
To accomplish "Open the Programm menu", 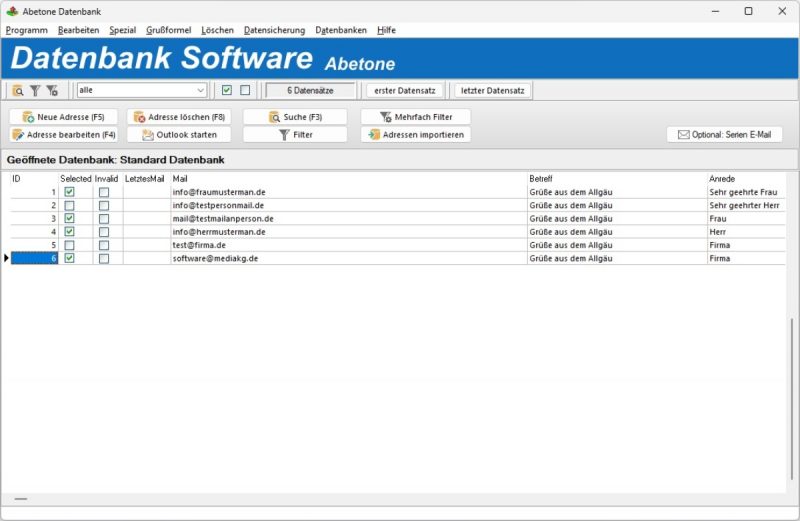I will pyautogui.click(x=27, y=30).
